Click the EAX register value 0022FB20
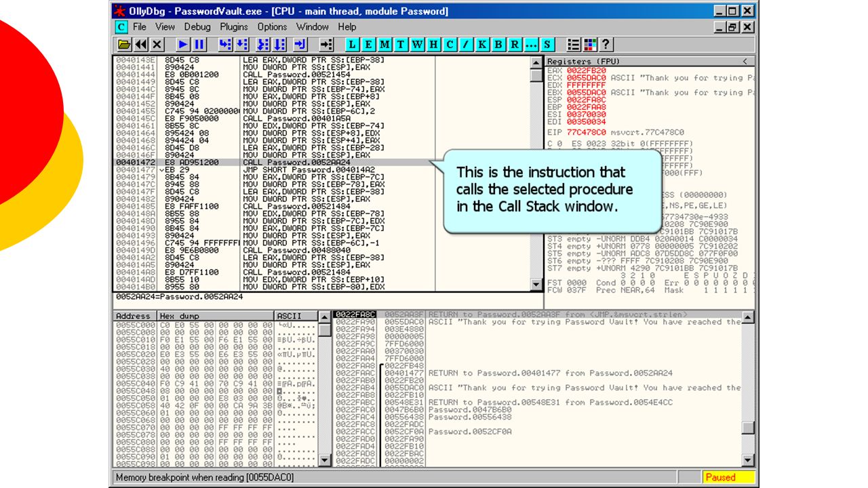Image resolution: width=868 pixels, height=488 pixels. tap(587, 70)
